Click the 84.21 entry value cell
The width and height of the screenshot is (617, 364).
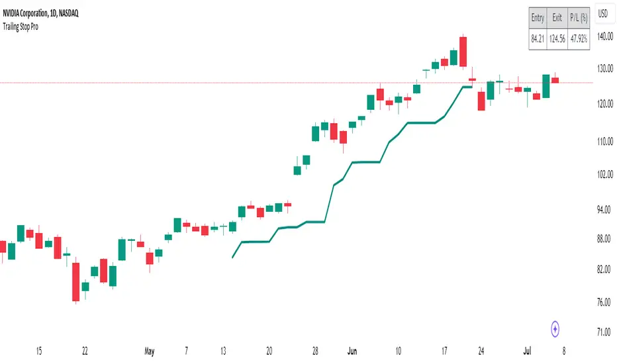click(538, 38)
